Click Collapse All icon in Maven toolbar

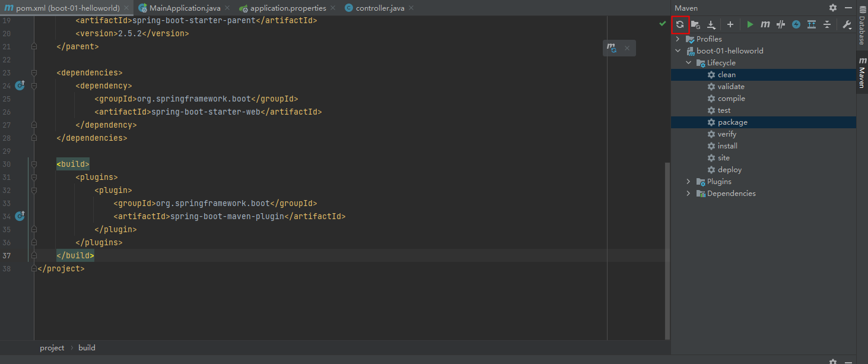827,25
